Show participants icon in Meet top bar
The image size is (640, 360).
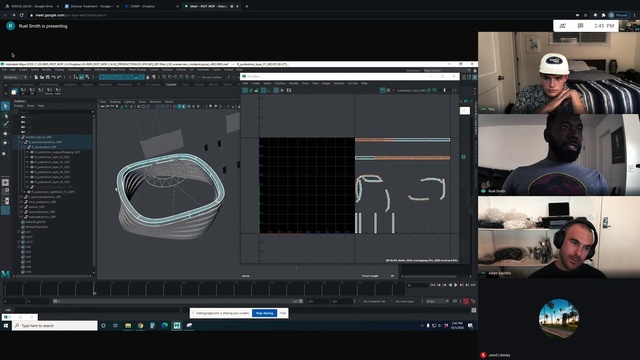[x=562, y=26]
